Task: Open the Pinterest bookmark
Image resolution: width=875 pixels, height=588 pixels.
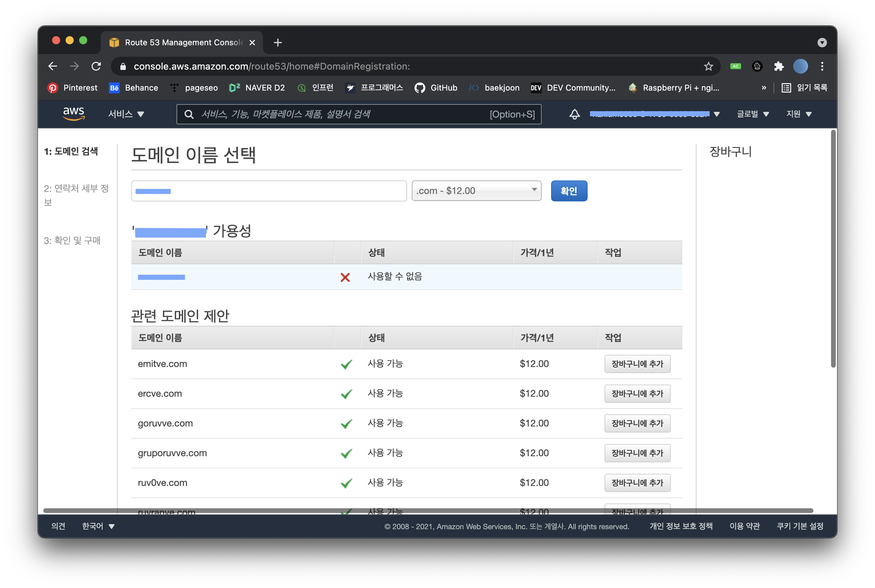Action: click(72, 88)
